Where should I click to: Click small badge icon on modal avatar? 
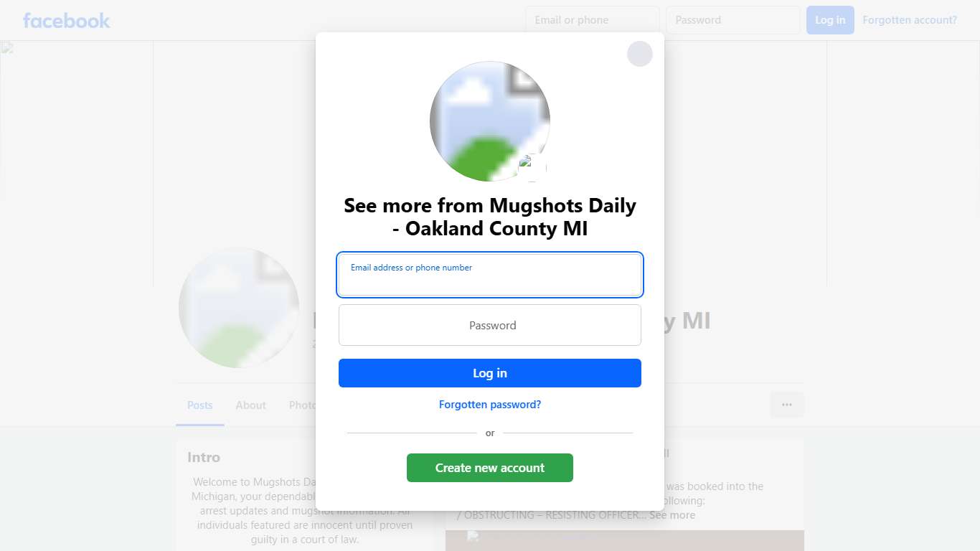(x=532, y=167)
